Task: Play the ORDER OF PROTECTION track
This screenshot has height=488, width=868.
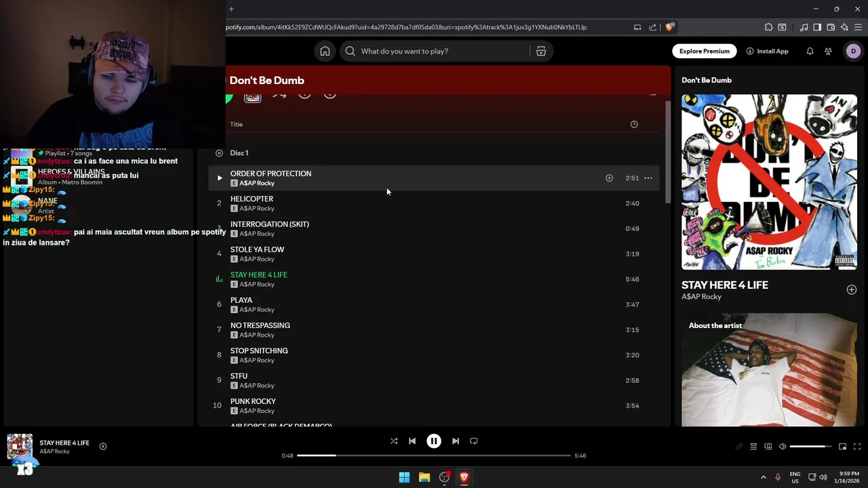Action: (x=219, y=178)
